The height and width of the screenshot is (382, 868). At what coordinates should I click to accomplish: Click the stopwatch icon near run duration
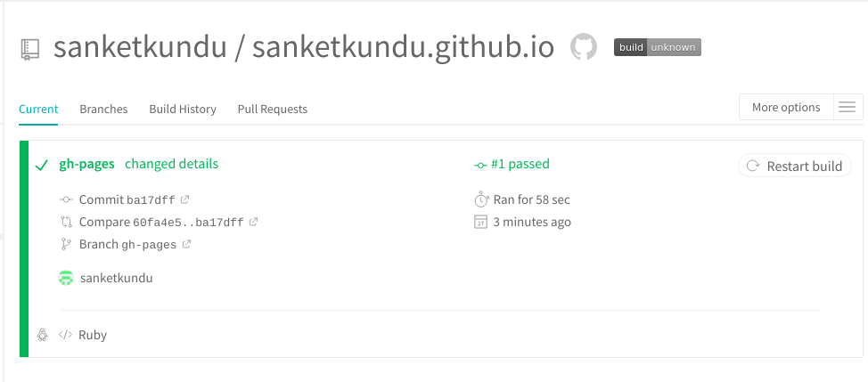pyautogui.click(x=480, y=199)
